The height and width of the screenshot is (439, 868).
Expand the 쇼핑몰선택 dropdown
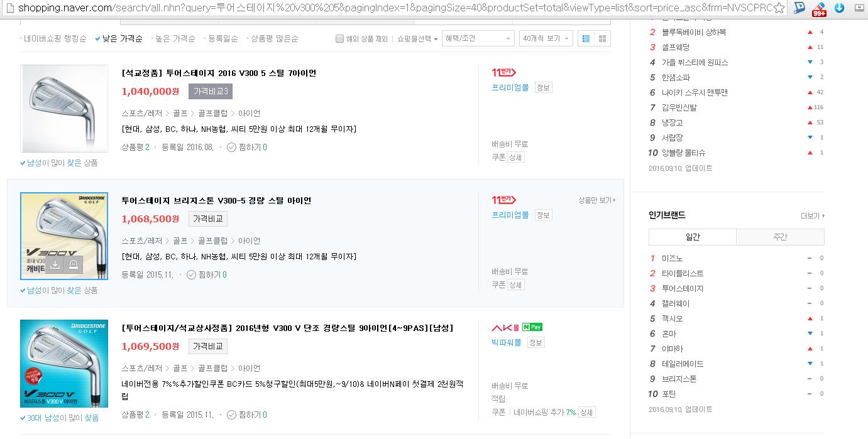point(417,39)
